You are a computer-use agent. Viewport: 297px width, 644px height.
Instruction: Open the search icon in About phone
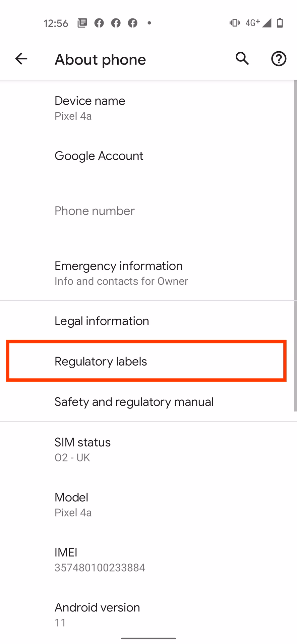[242, 59]
